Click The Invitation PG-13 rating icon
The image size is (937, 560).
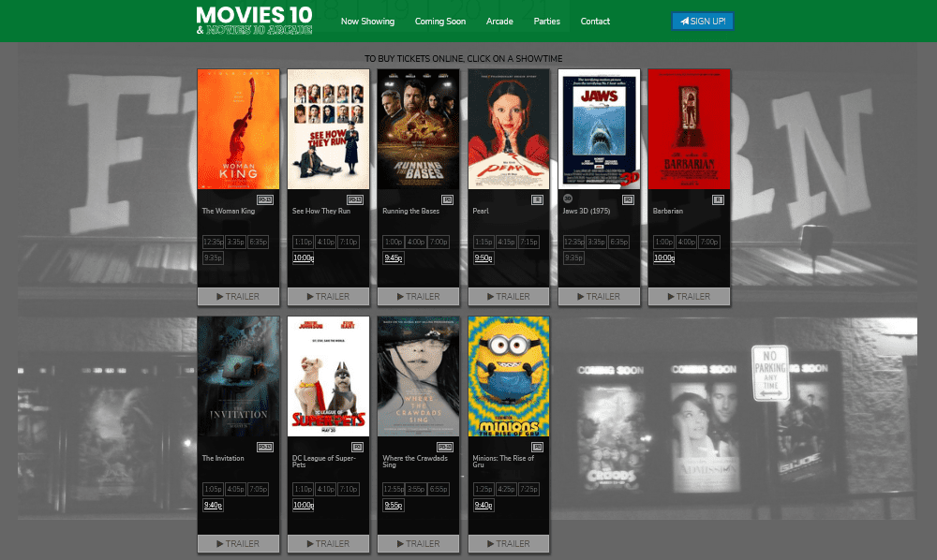265,448
